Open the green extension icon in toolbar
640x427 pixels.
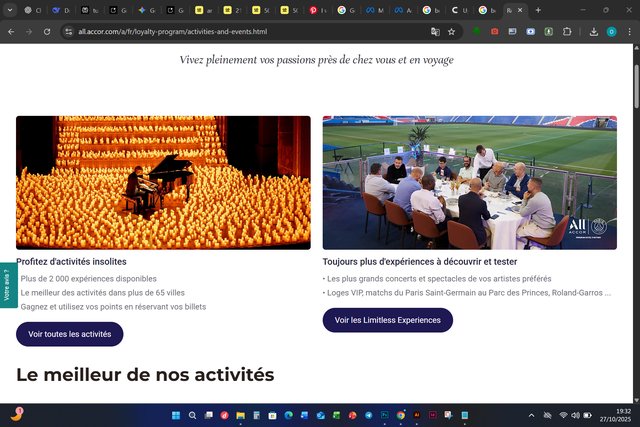coord(476,31)
